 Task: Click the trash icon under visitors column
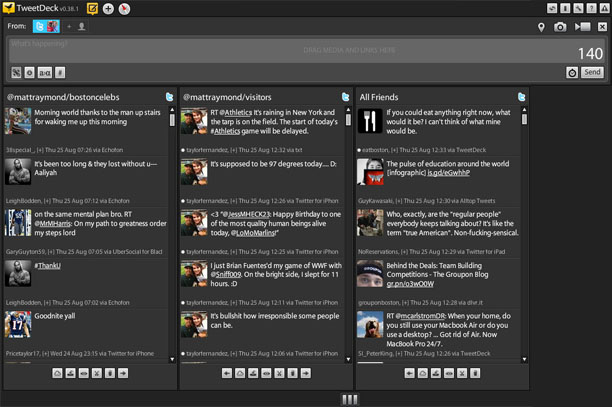(292, 373)
